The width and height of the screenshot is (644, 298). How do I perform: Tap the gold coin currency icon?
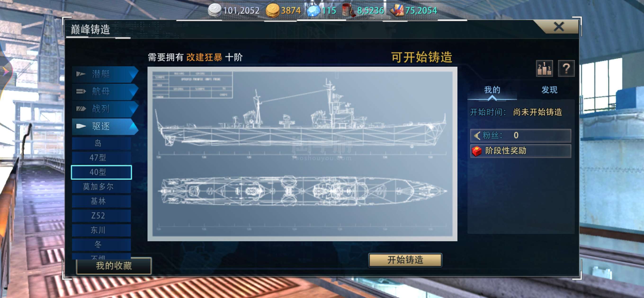click(272, 10)
